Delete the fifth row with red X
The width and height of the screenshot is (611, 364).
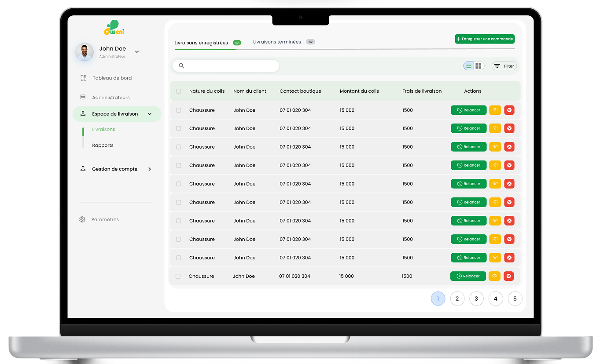[x=509, y=184]
